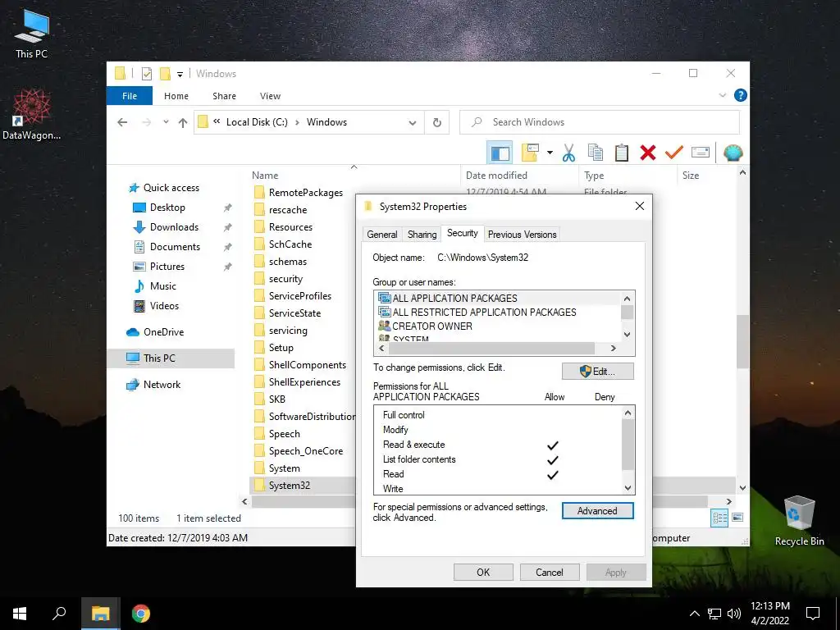
Task: Go up one folder level
Action: pos(183,123)
